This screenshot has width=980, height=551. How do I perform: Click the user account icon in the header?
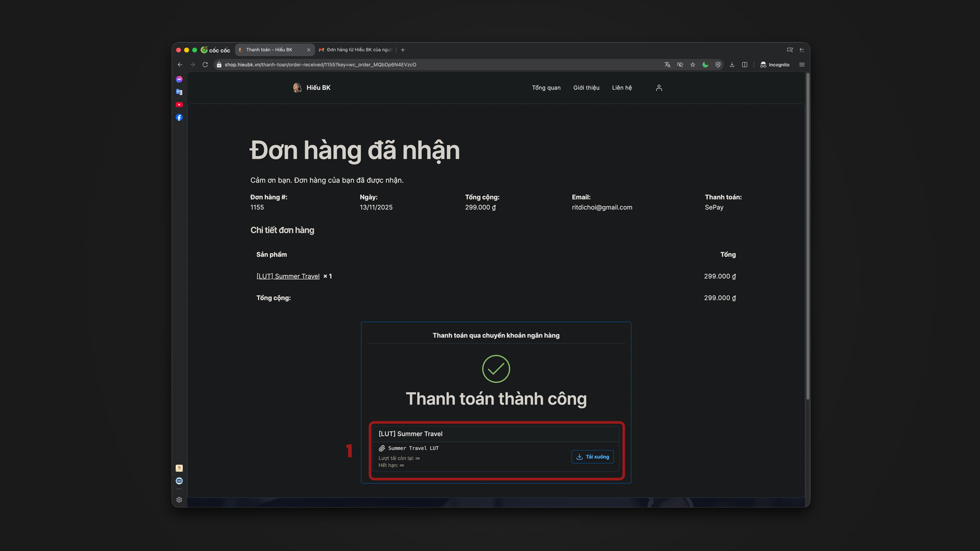click(659, 88)
